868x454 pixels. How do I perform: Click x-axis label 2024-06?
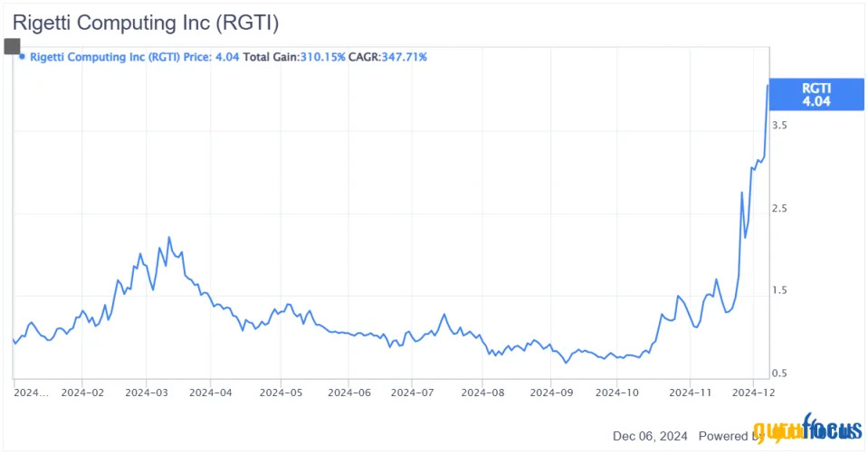(349, 393)
